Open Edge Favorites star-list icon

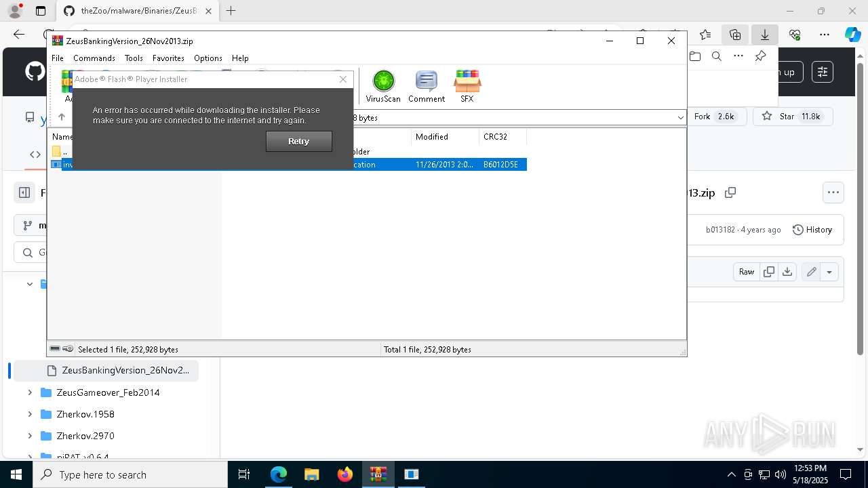[x=705, y=35]
